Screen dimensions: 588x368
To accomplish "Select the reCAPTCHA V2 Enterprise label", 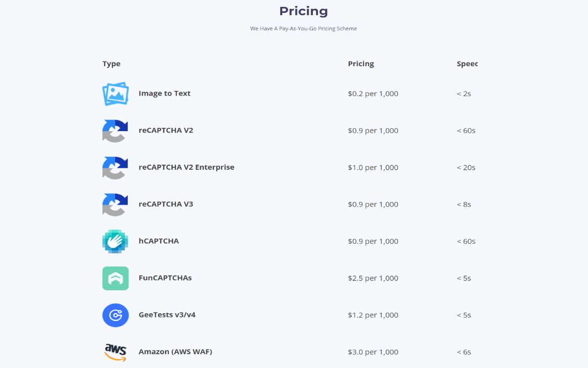I will [187, 167].
